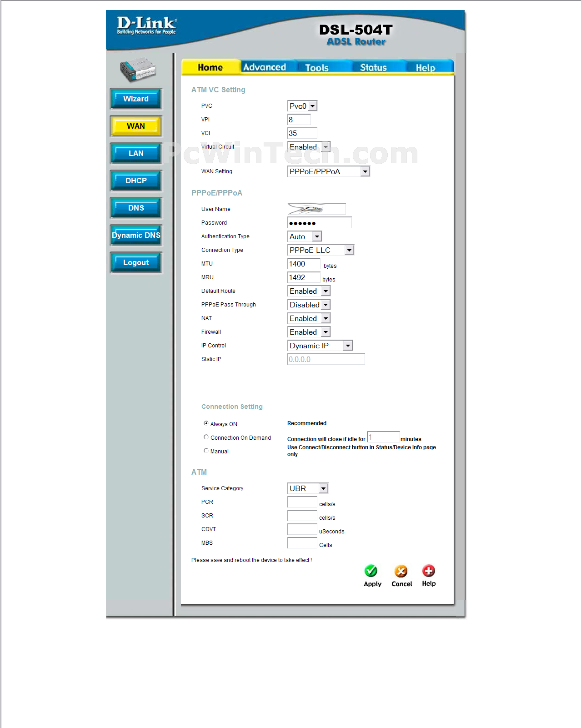Click the 'ATM VC Setting' heading
581x728 pixels.
[x=218, y=90]
